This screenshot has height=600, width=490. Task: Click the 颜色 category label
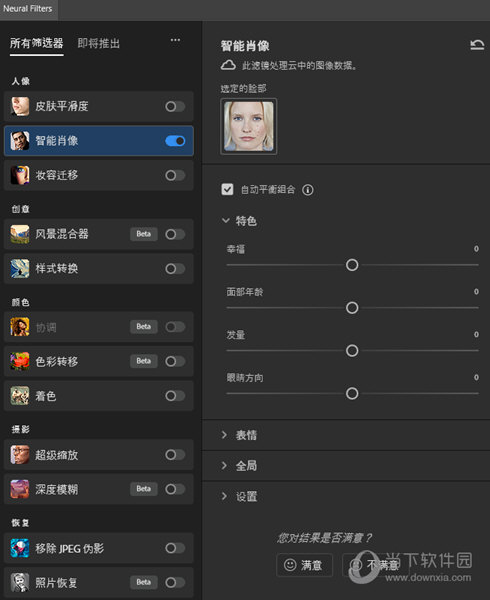click(21, 302)
